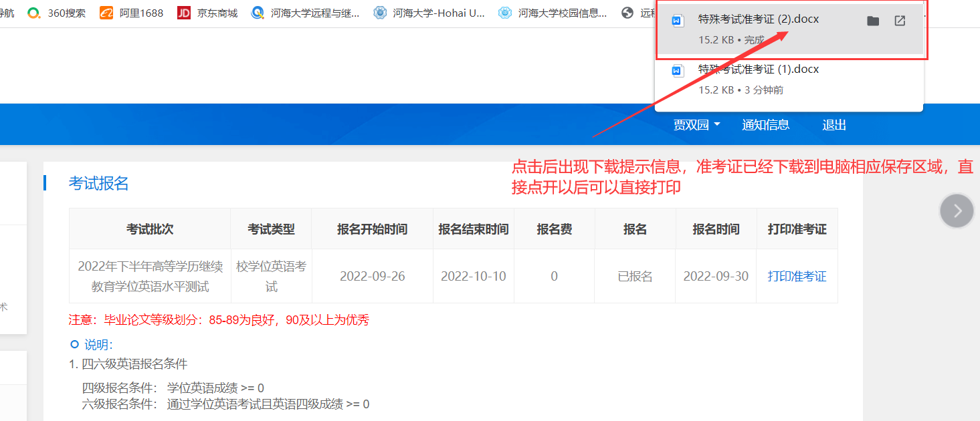The height and width of the screenshot is (421, 980).
Task: Show 特殊考试准考证 (2).docx in folder
Action: point(872,21)
